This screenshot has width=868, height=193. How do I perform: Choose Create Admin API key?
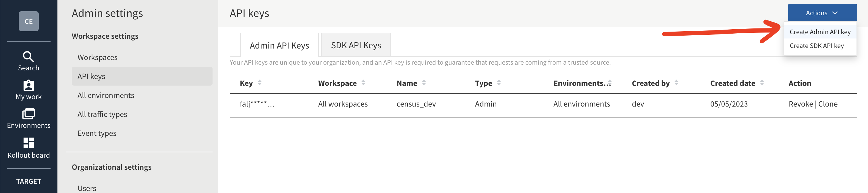pos(819,32)
